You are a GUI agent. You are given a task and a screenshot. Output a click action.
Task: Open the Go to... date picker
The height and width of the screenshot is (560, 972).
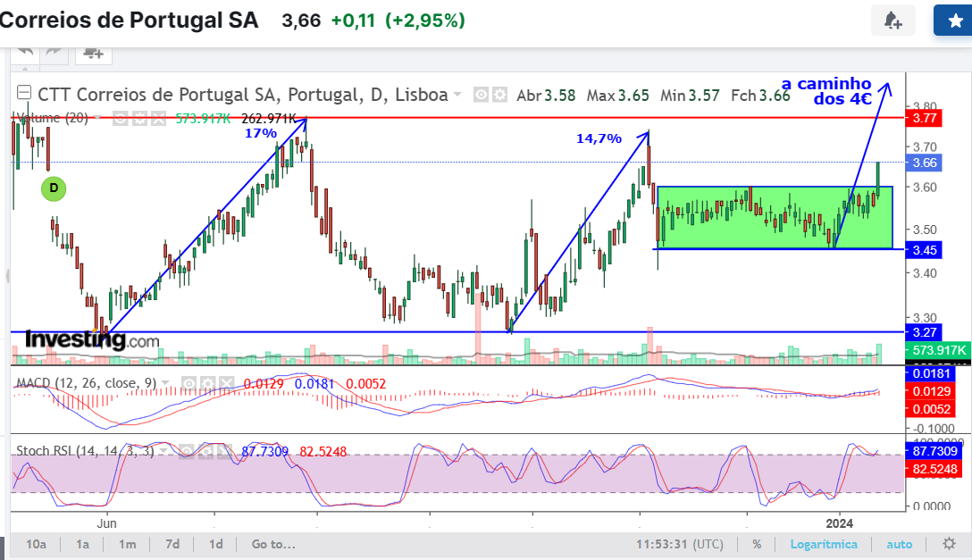pos(273,544)
